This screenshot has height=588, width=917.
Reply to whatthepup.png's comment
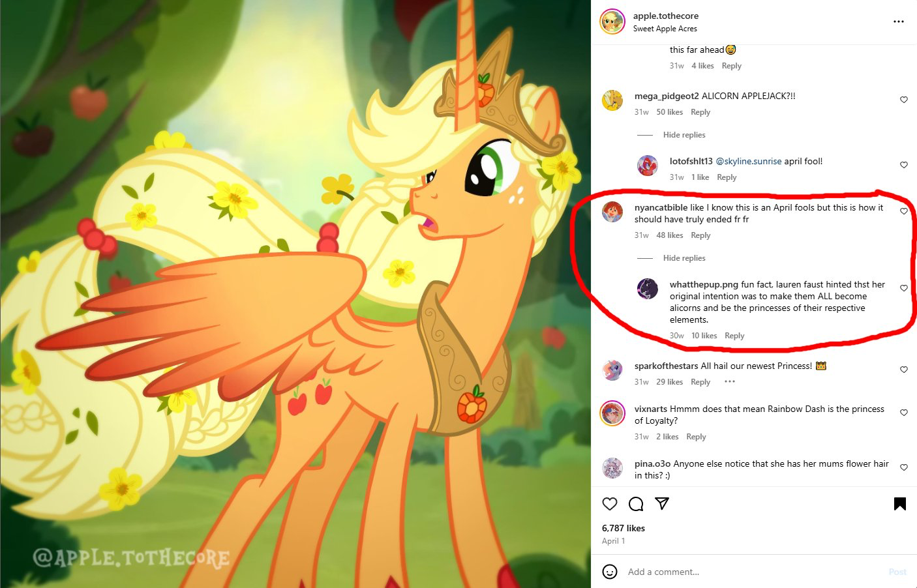(x=734, y=336)
